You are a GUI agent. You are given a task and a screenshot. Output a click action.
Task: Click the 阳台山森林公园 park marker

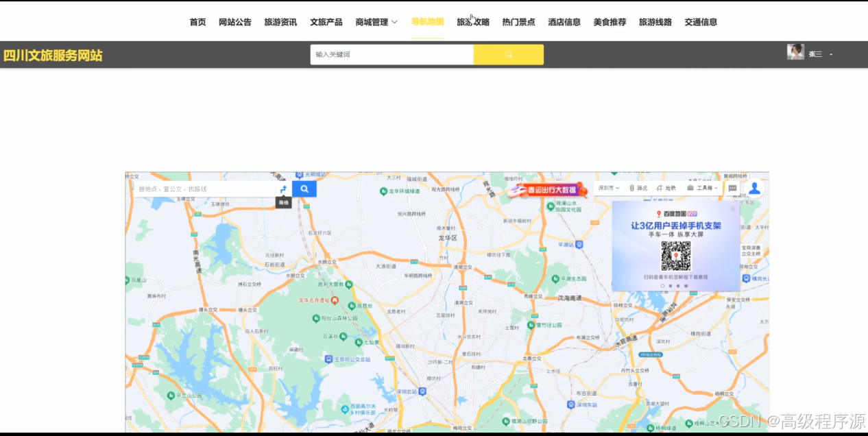click(x=316, y=318)
